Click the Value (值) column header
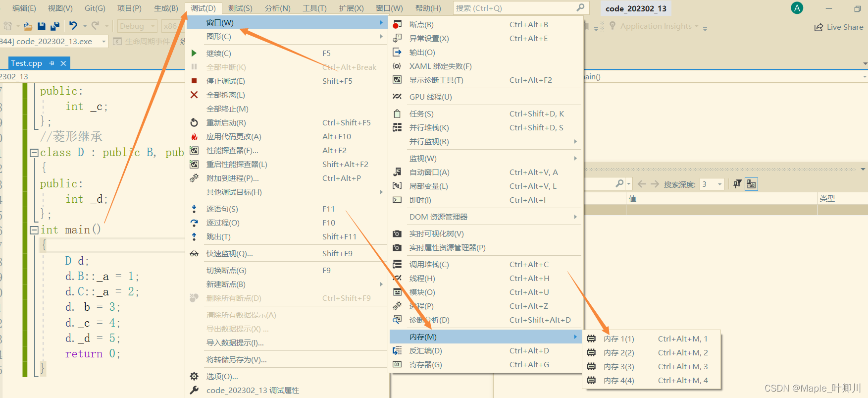 [721, 198]
